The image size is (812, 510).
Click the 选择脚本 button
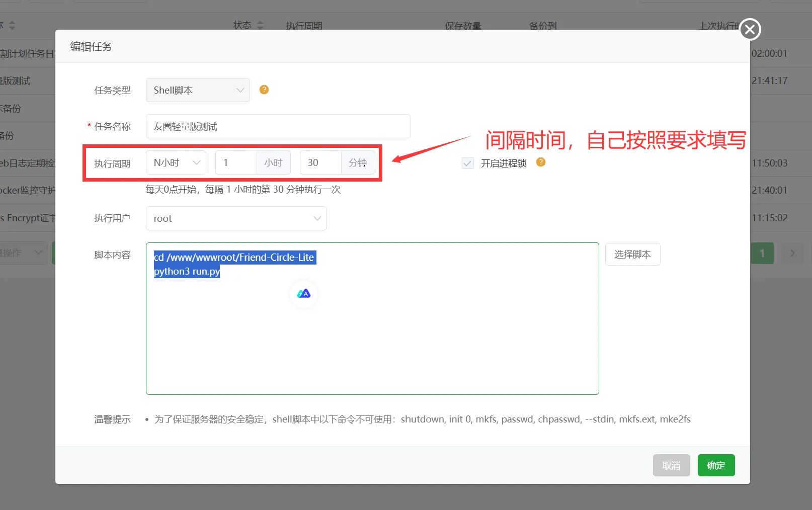pos(632,254)
